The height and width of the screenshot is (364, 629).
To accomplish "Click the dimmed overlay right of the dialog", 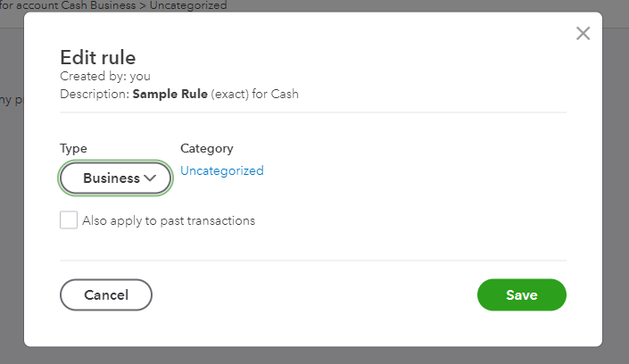I will (616, 223).
